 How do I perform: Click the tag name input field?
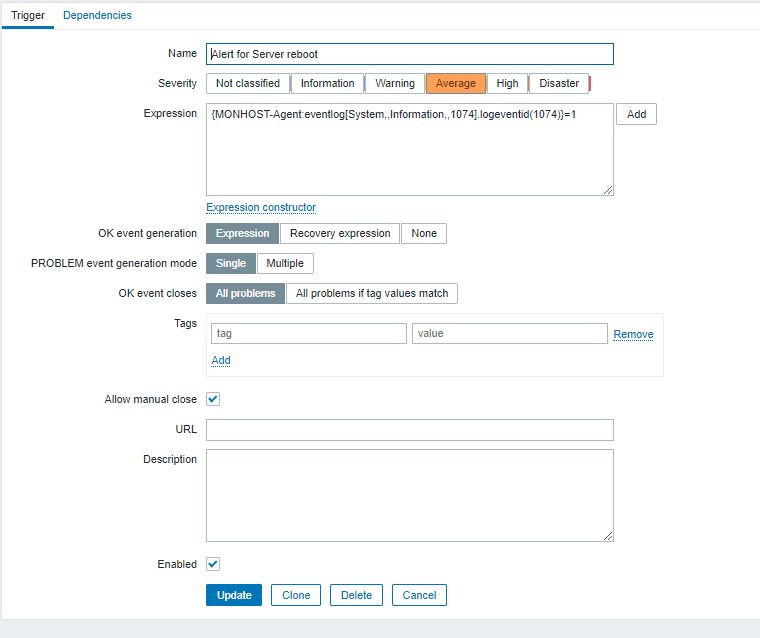[x=308, y=334]
